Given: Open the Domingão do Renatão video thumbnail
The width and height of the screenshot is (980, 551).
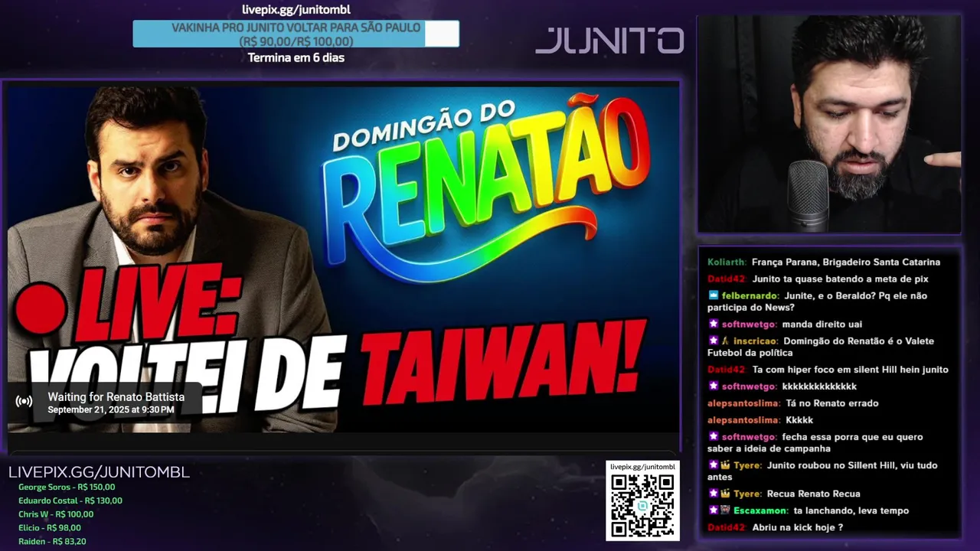Looking at the screenshot, I should click(343, 258).
